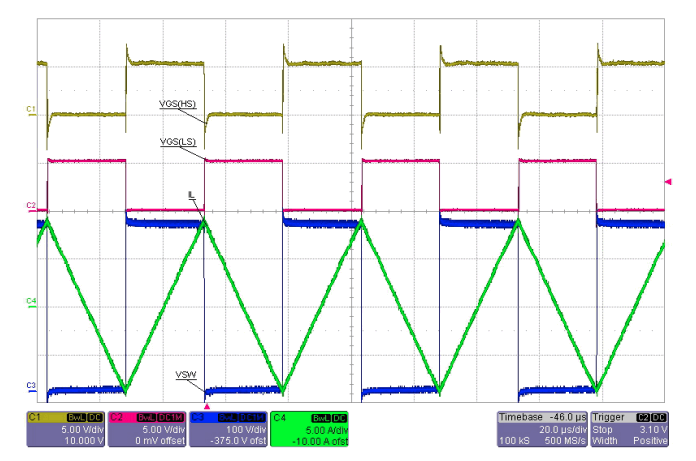696x461 pixels.
Task: Click the VGS(HS) waveform label
Action: (x=178, y=104)
